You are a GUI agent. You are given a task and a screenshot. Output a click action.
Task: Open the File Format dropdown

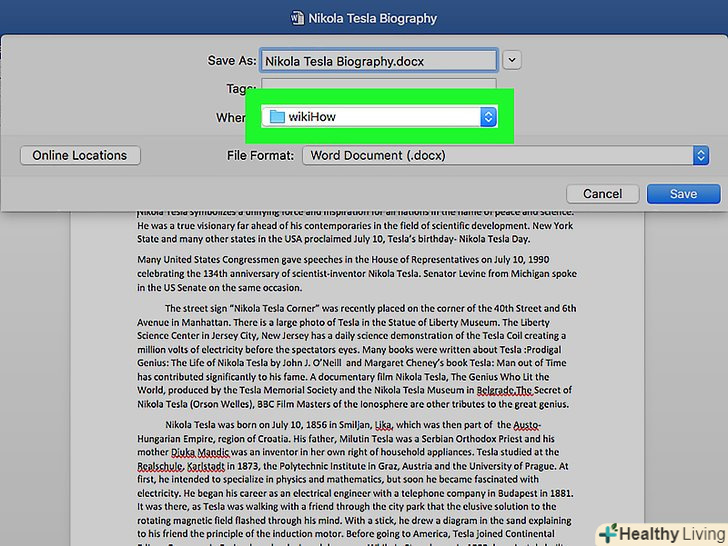[x=505, y=155]
